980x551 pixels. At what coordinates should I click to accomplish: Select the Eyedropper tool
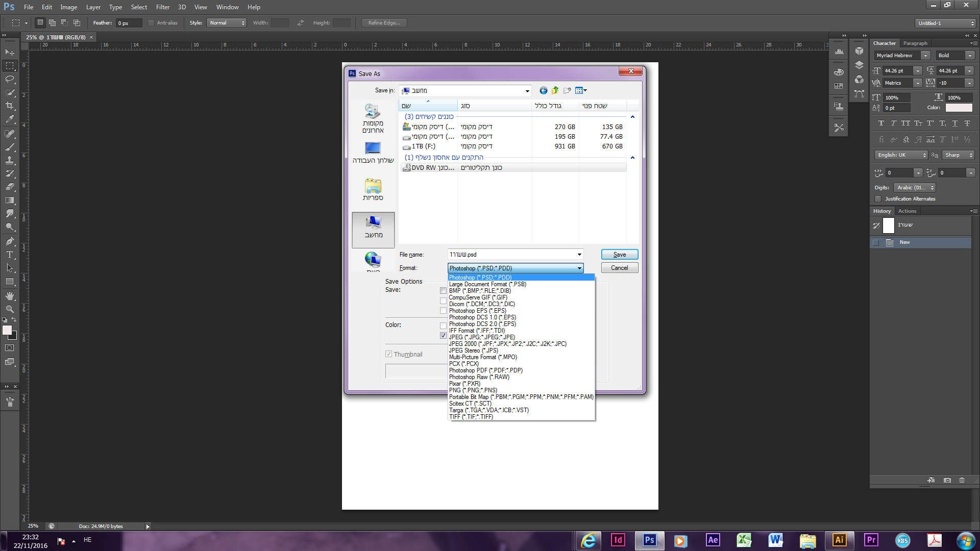click(10, 119)
